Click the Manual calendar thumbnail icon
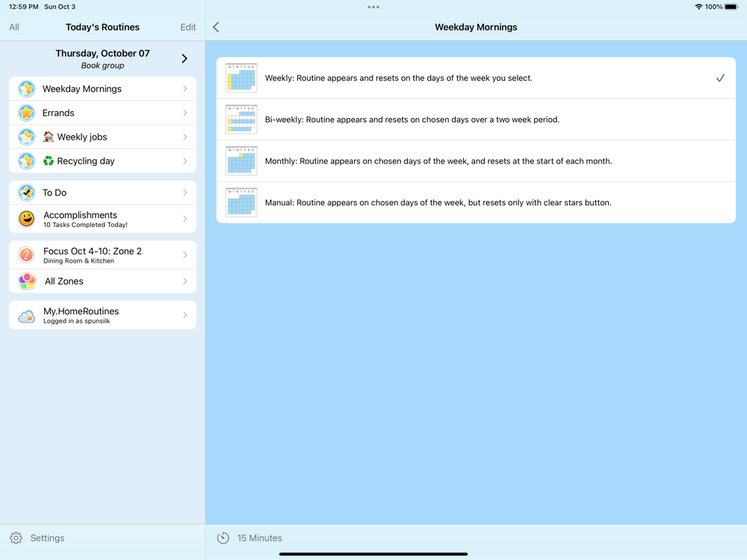Image resolution: width=747 pixels, height=560 pixels. click(241, 202)
